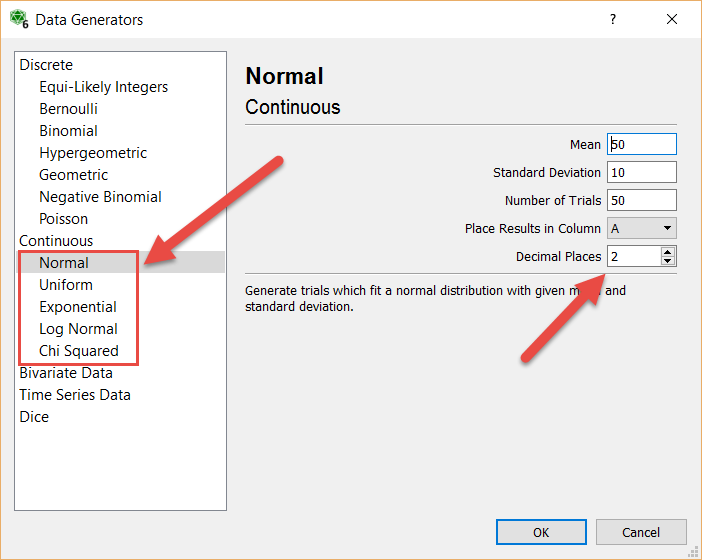702x560 pixels.
Task: Select Normal in the generator list
Action: tap(64, 263)
